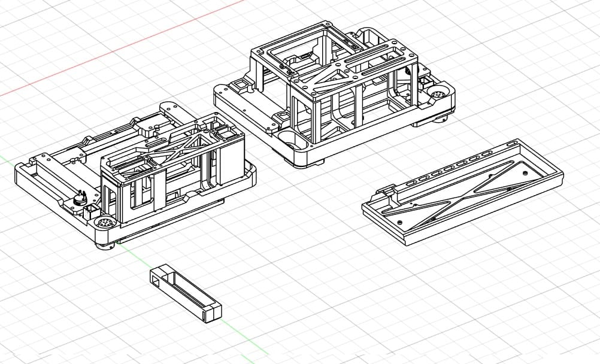This screenshot has height=364, width=600.
Task: Select the knob on the left assembly
Action: tap(80, 198)
